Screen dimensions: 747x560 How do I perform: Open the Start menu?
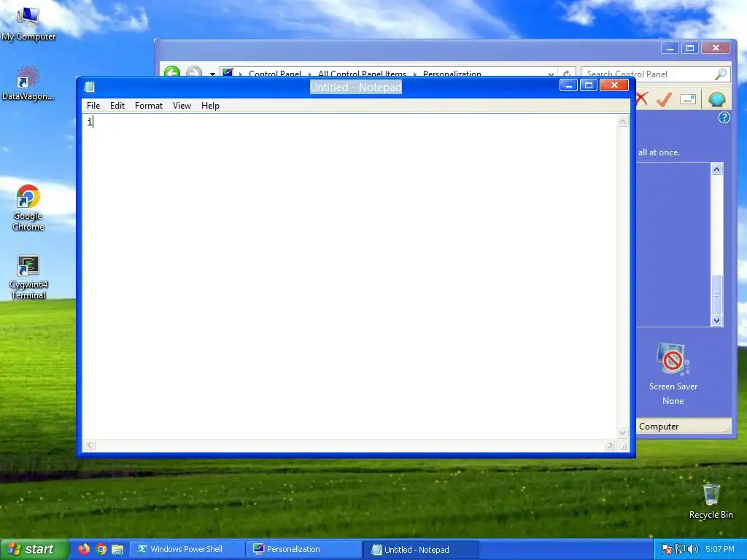tap(34, 549)
